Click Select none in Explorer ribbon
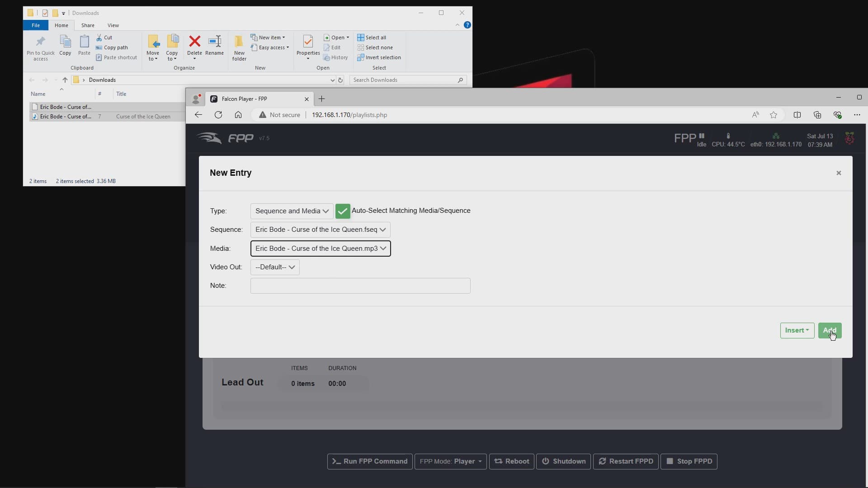 pyautogui.click(x=375, y=47)
